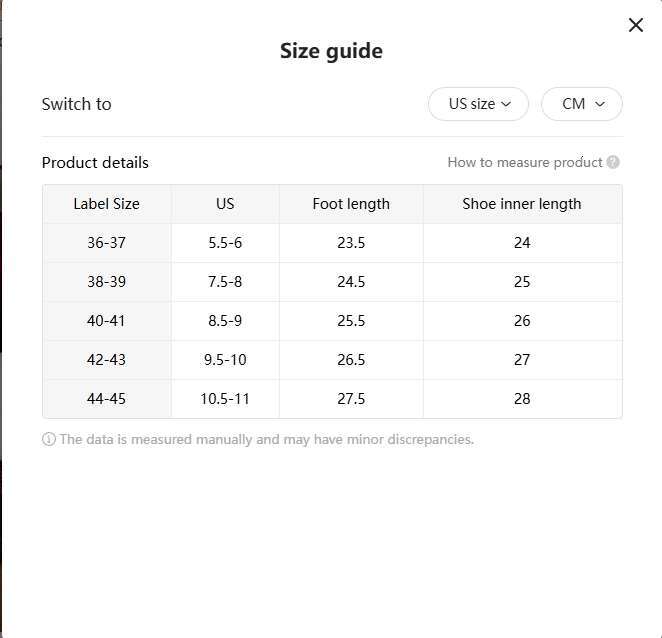This screenshot has height=638, width=662.
Task: Click the Shoe inner length column header
Action: [521, 204]
